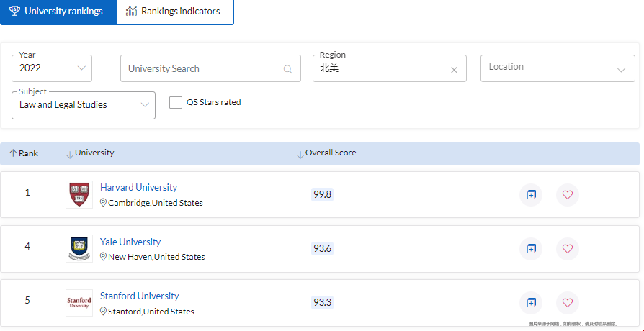This screenshot has height=331, width=644.
Task: Add Harvard University to compare list
Action: pyautogui.click(x=531, y=195)
